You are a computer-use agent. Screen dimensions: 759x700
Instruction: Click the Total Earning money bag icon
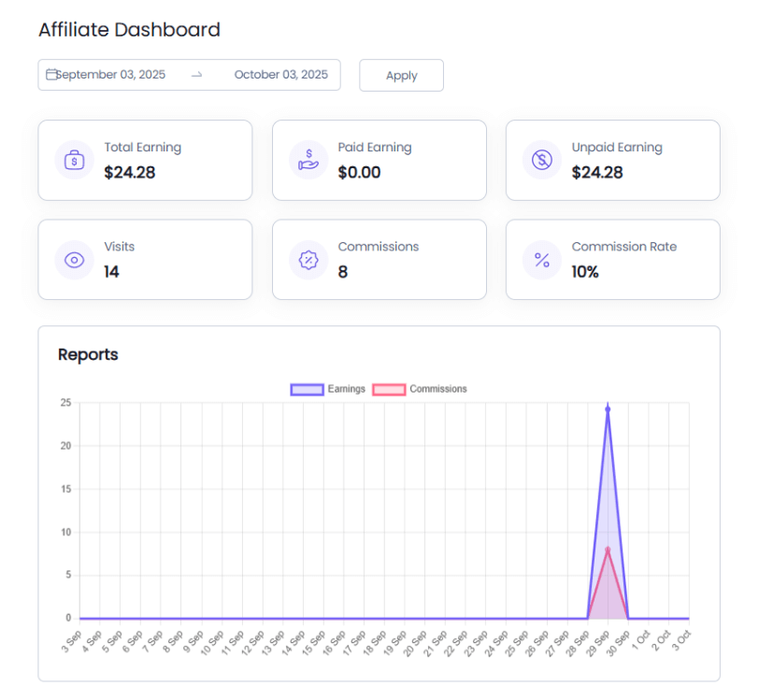point(74,160)
